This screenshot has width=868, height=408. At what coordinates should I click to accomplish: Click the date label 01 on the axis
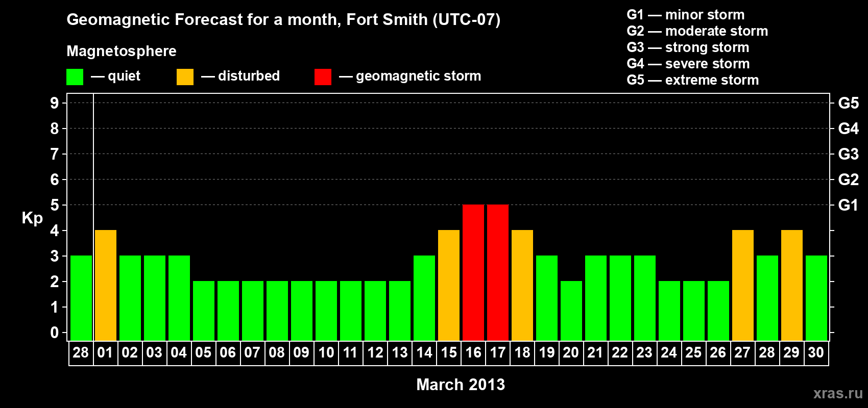point(105,352)
